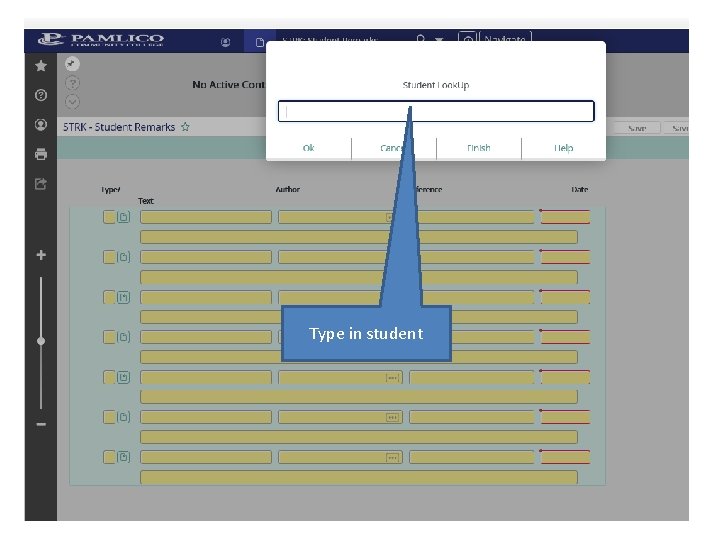
Task: Click the first row Date field
Action: [565, 217]
